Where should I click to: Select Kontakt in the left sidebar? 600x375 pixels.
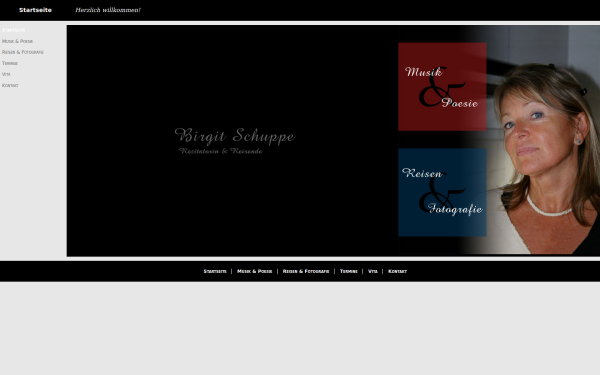coord(10,85)
